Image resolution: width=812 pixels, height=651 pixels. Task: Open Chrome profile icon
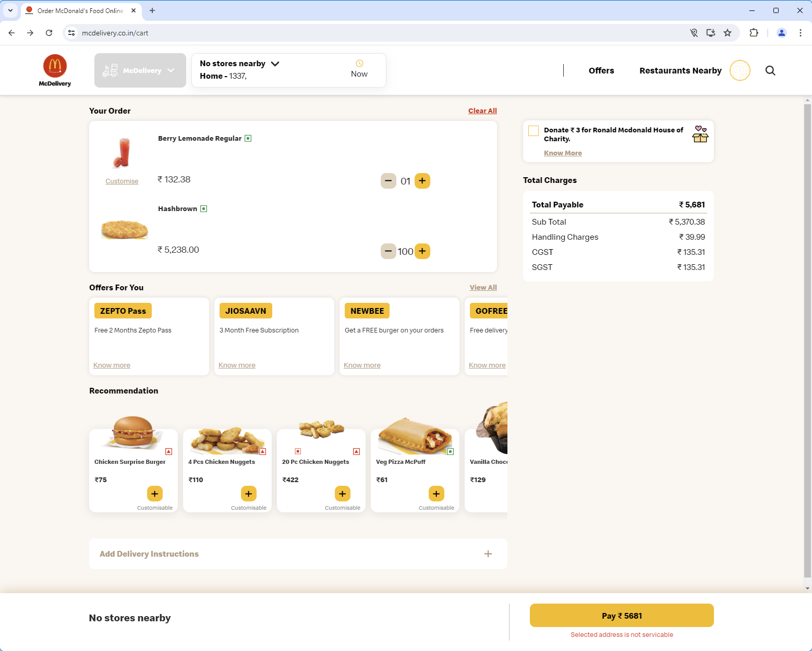point(782,33)
